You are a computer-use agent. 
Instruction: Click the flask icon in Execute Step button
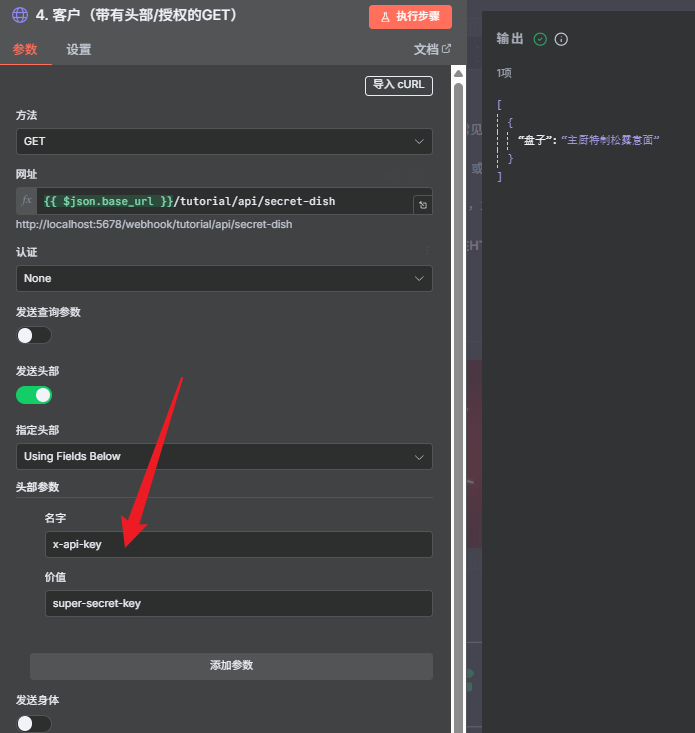point(386,17)
